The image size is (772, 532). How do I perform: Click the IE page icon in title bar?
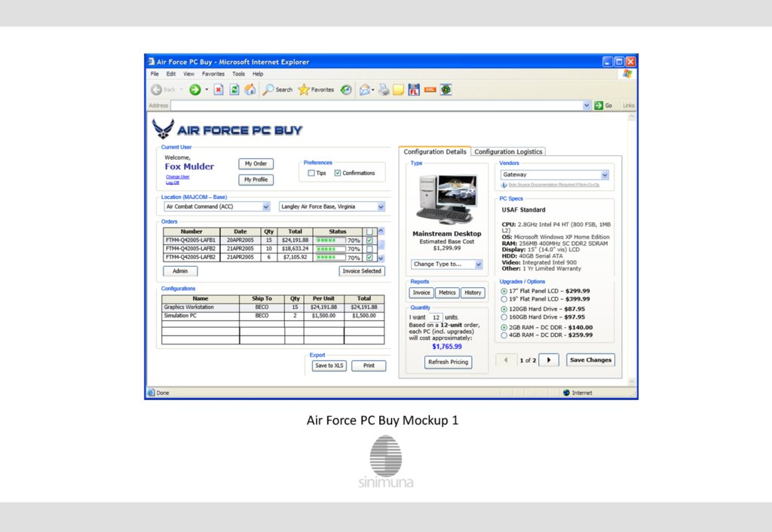point(151,62)
